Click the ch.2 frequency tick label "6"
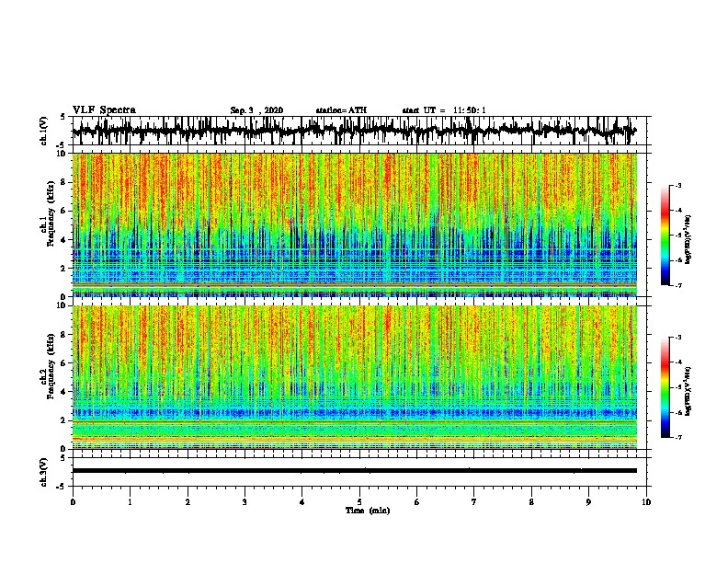 coord(64,362)
